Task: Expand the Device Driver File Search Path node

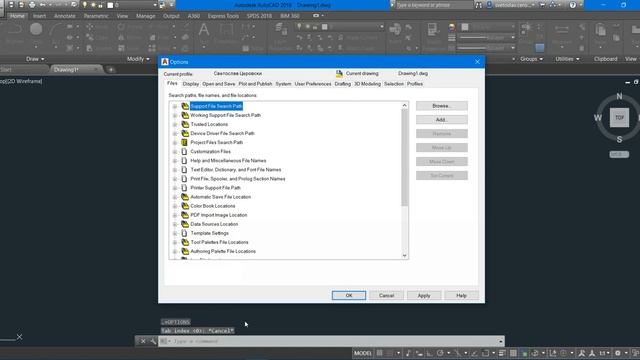Action: coord(175,133)
